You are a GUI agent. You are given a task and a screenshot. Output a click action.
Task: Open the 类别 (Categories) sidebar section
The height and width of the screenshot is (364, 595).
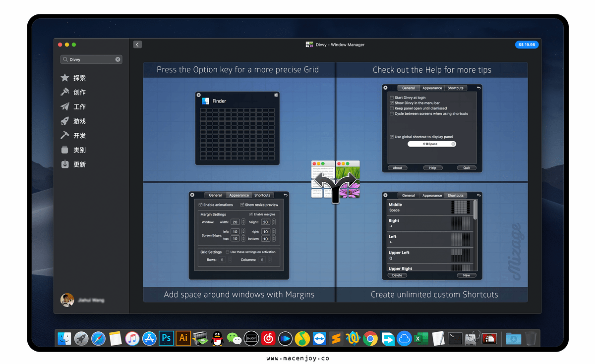pos(73,150)
